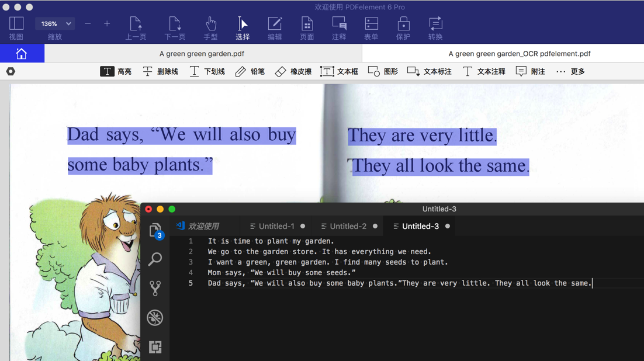Click line 1 "It is time to plant my garden."
644x361 pixels.
point(271,241)
